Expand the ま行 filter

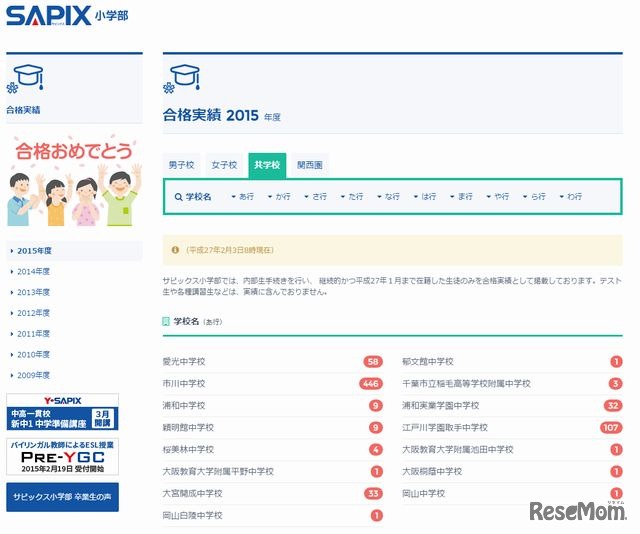click(x=461, y=197)
